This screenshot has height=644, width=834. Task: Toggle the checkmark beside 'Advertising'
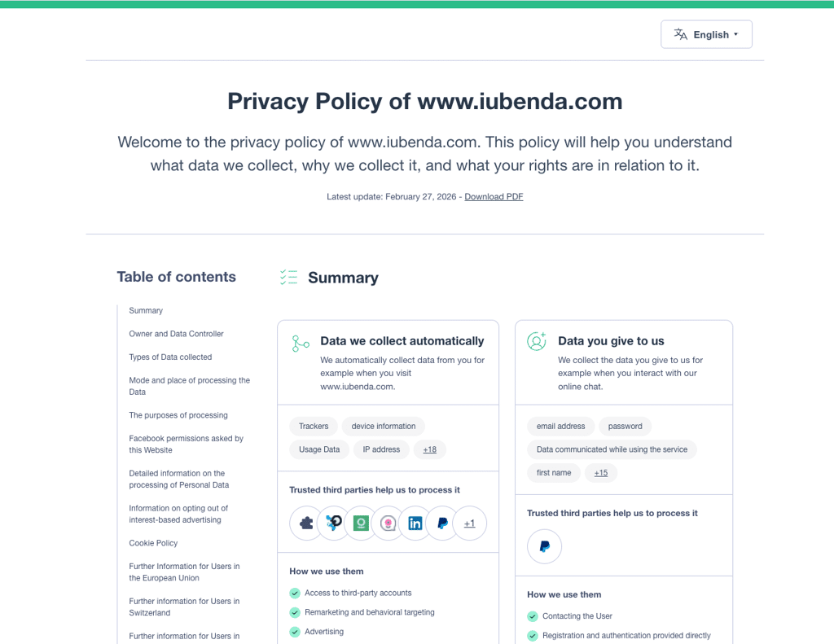pyautogui.click(x=295, y=631)
